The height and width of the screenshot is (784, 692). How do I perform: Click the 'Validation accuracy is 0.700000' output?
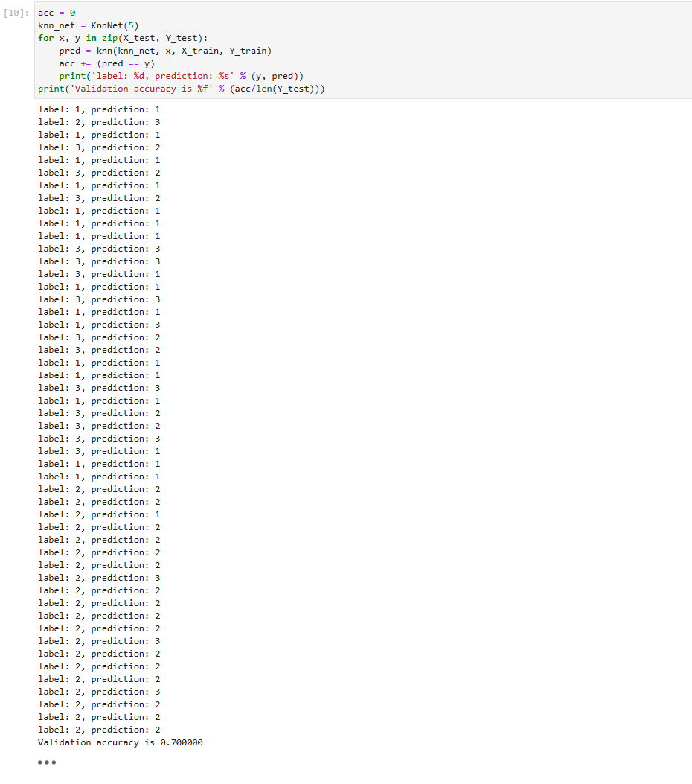pyautogui.click(x=121, y=742)
